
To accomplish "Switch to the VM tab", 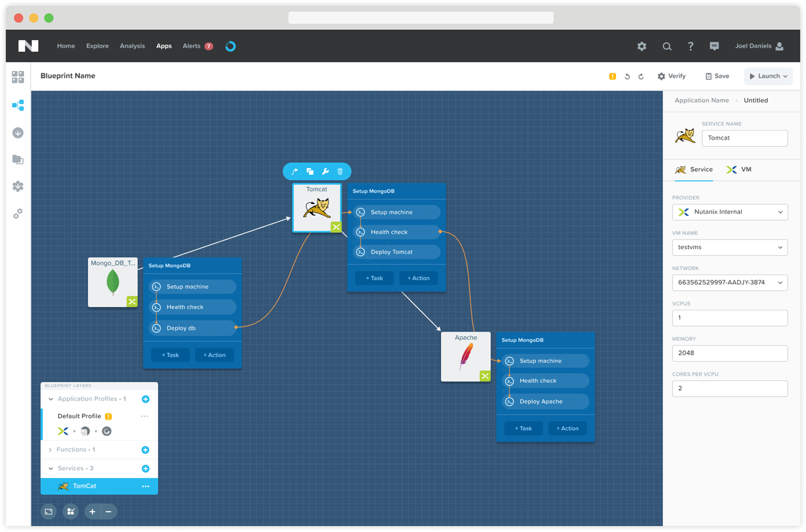I will (x=739, y=170).
